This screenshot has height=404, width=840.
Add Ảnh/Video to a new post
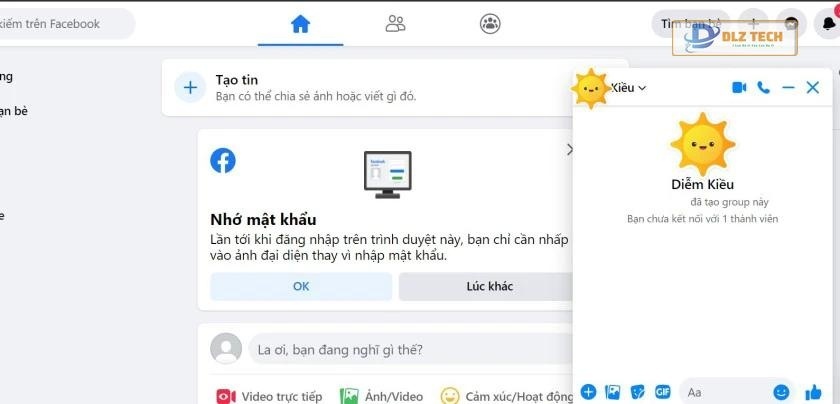click(x=381, y=396)
